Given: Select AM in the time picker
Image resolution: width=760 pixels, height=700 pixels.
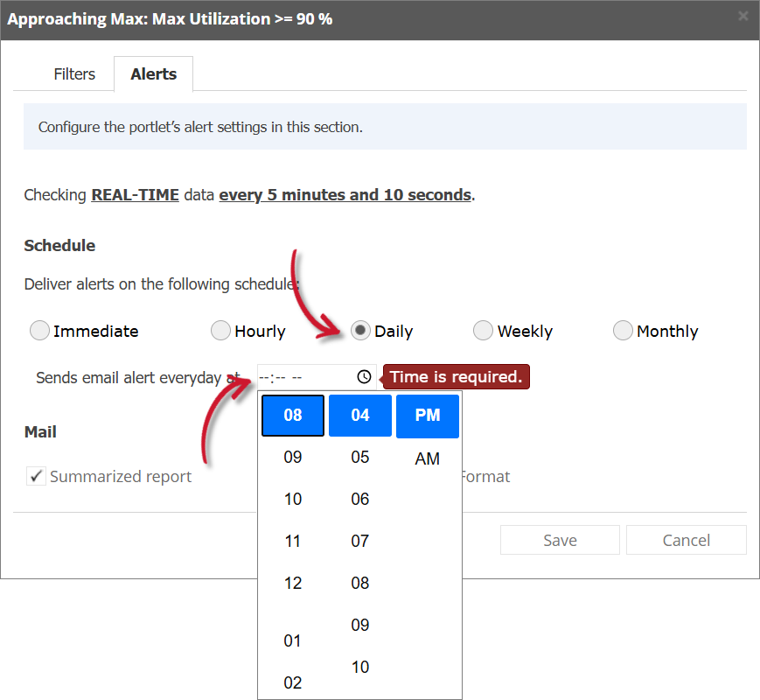Looking at the screenshot, I should [428, 458].
